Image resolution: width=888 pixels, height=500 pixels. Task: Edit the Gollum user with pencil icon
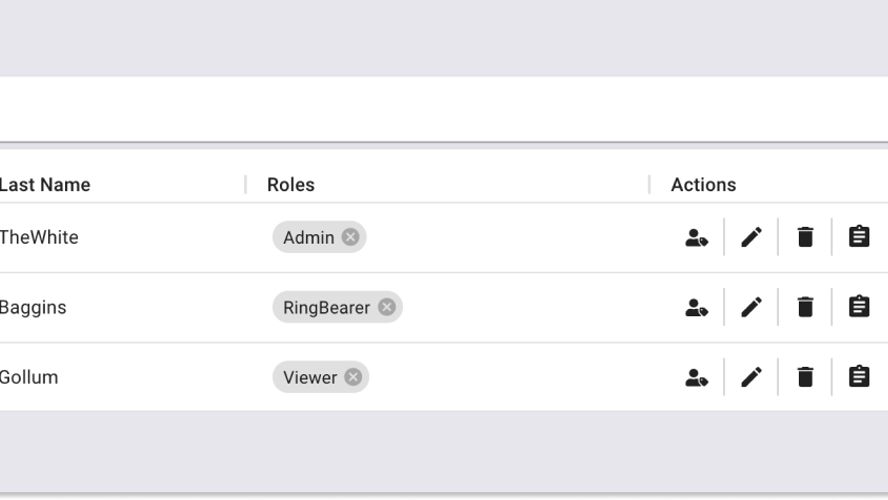coord(751,377)
